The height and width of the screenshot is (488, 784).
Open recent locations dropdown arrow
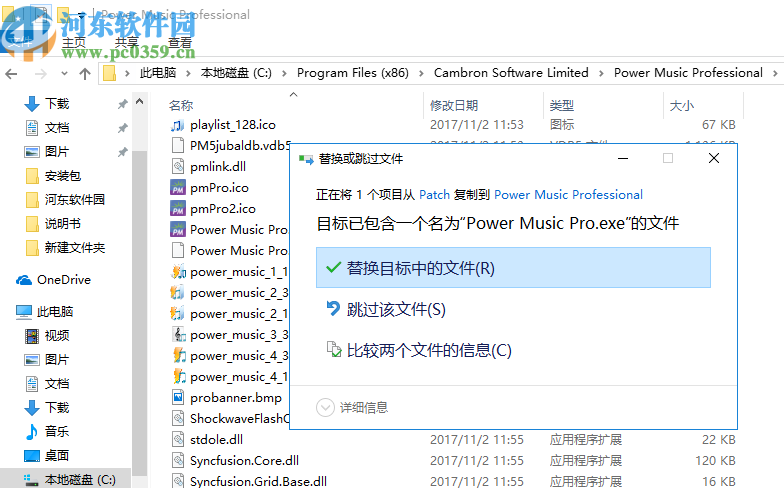64,74
